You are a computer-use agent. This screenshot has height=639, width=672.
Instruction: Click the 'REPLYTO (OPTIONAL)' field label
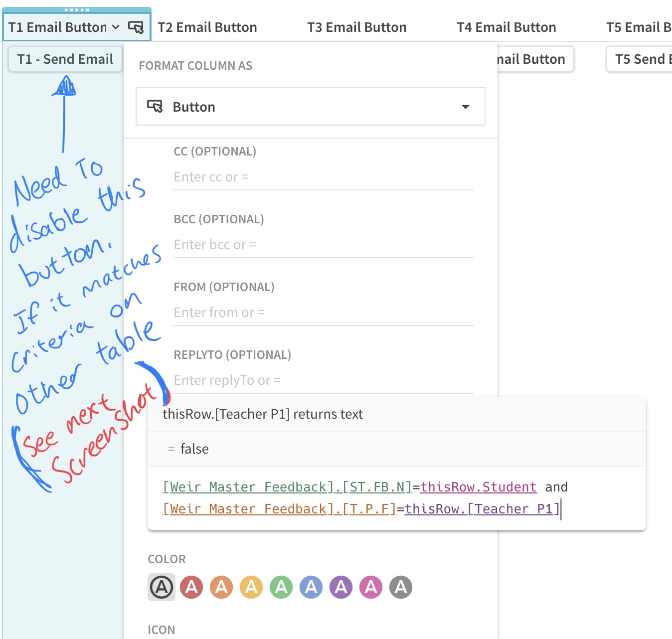coord(232,355)
